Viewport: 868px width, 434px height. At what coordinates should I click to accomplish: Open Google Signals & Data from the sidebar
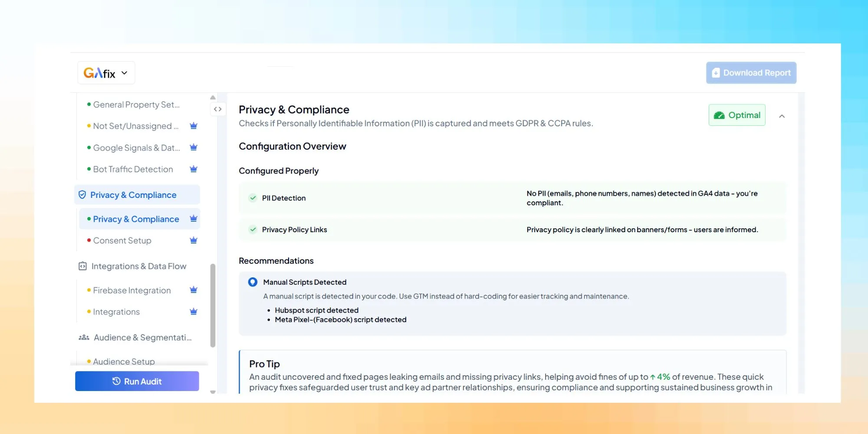coord(137,148)
